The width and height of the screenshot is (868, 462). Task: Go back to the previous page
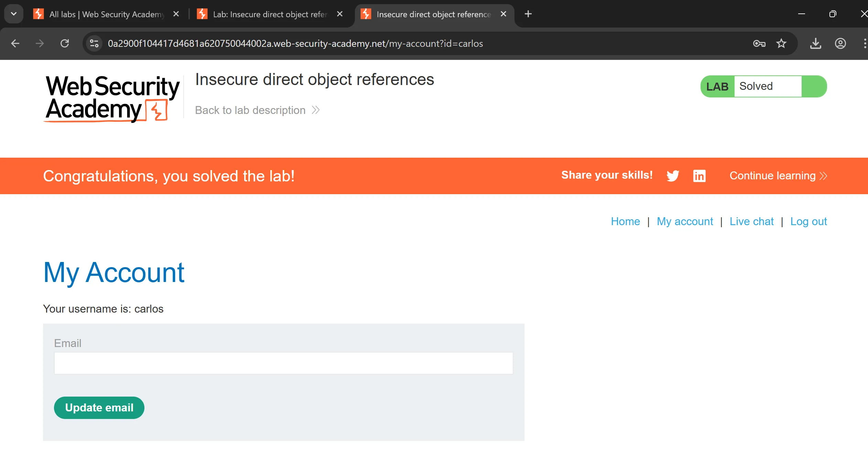point(15,43)
